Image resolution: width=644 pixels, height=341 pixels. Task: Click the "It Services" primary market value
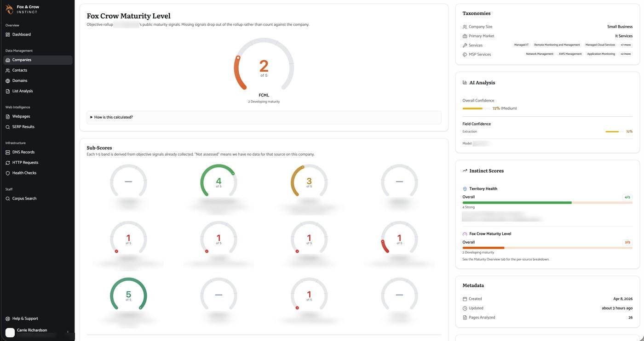pos(624,36)
